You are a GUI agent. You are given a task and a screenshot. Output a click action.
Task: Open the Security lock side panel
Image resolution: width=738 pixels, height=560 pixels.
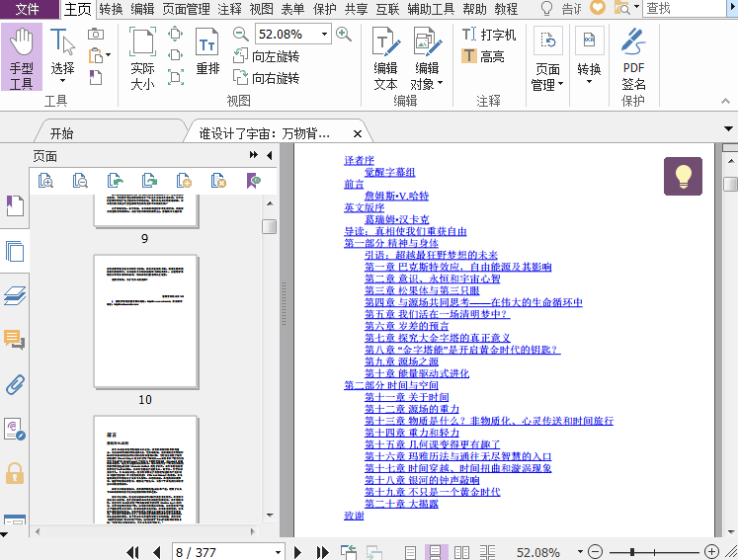tap(15, 473)
